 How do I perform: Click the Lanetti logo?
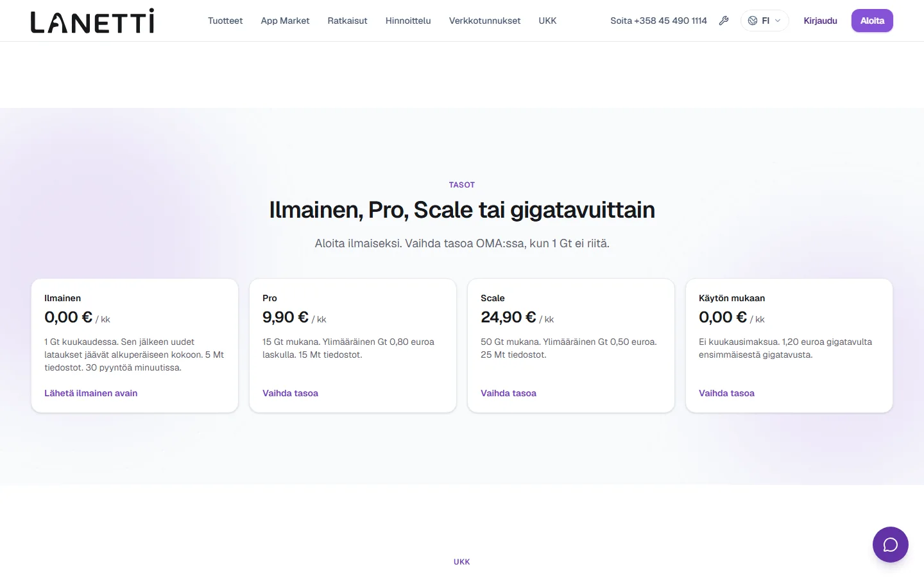[92, 21]
